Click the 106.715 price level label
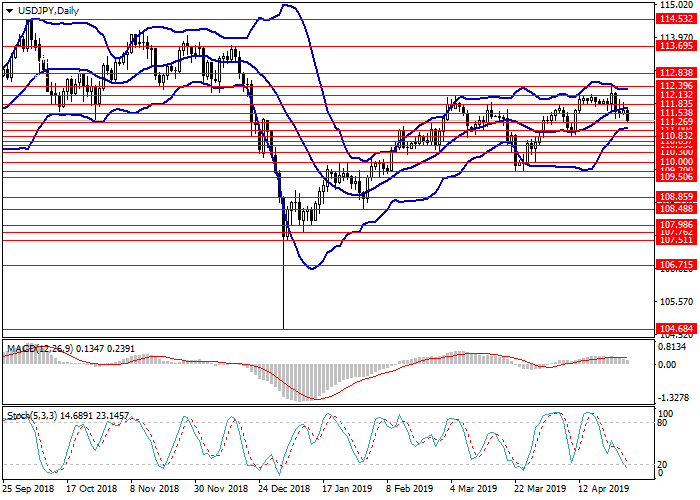The height and width of the screenshot is (500, 700). (x=677, y=265)
